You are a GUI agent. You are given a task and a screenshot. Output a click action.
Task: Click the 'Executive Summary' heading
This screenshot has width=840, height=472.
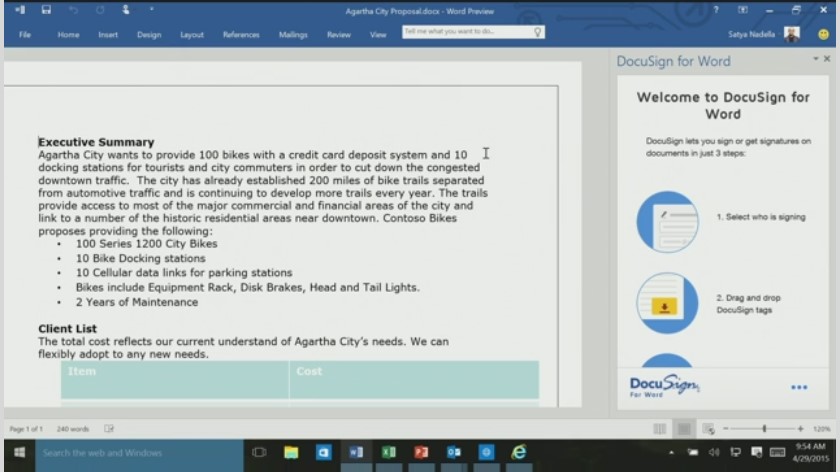tap(96, 142)
